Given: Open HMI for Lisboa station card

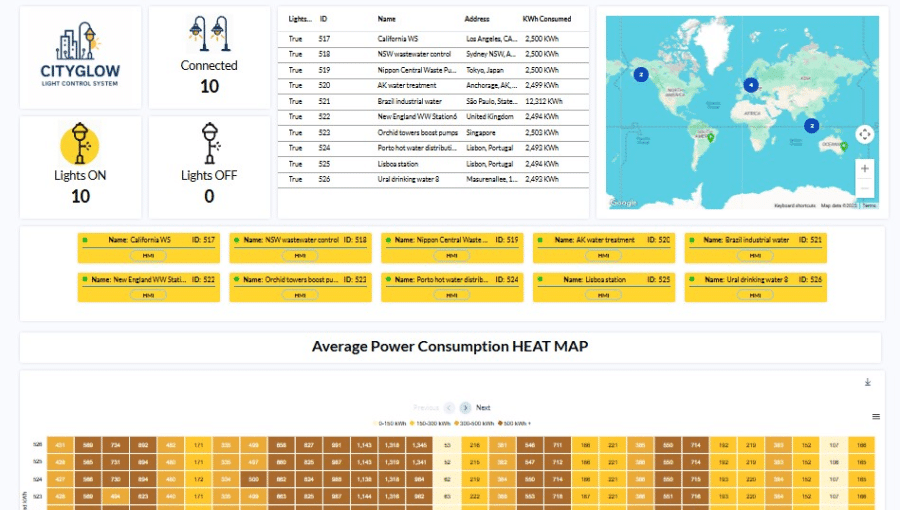Looking at the screenshot, I should click(602, 295).
